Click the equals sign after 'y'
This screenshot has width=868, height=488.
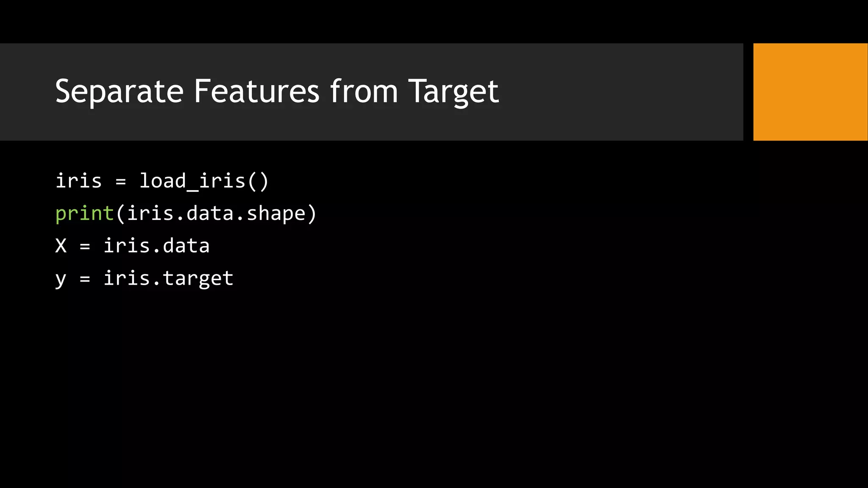point(85,279)
